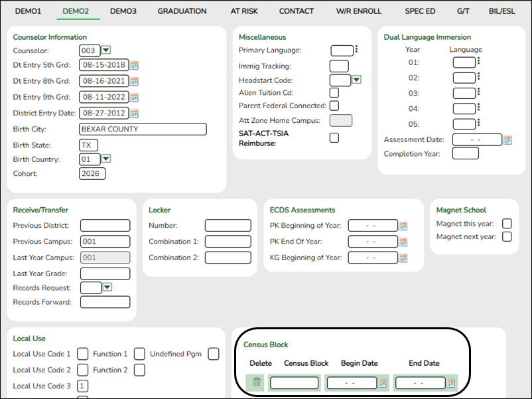Check the Alien Tuition Cd checkbox
The width and height of the screenshot is (532, 399).
tap(334, 93)
